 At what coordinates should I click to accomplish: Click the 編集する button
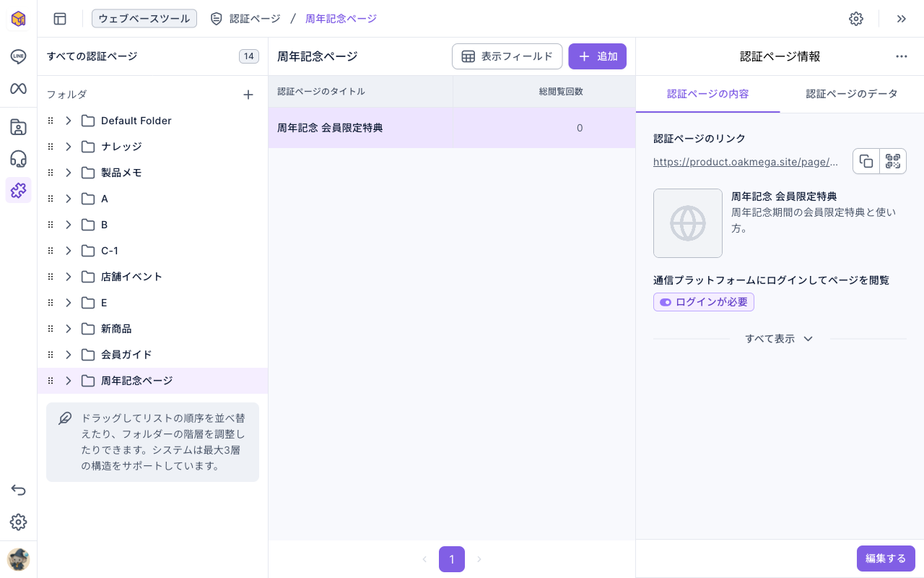886,558
